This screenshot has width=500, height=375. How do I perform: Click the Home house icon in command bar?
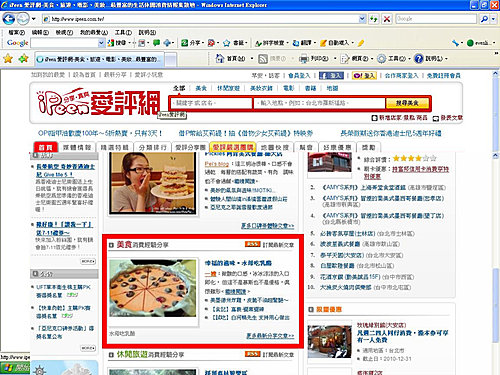pyautogui.click(x=220, y=59)
